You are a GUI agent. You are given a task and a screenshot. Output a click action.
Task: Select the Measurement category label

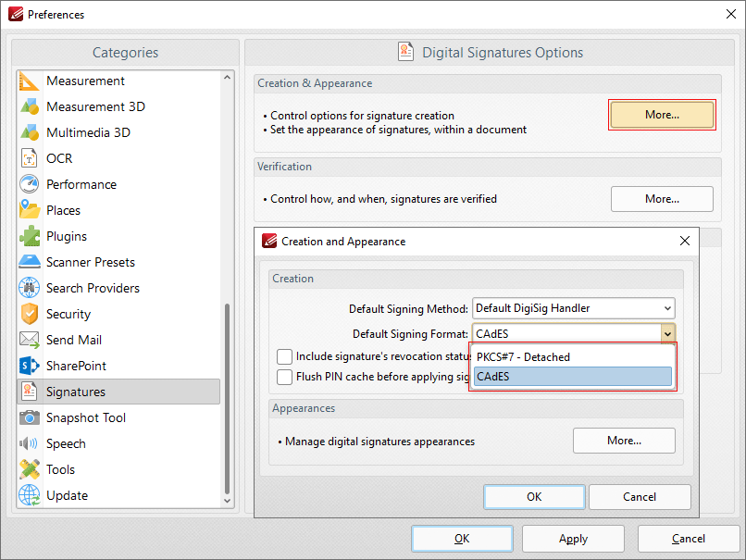[86, 81]
